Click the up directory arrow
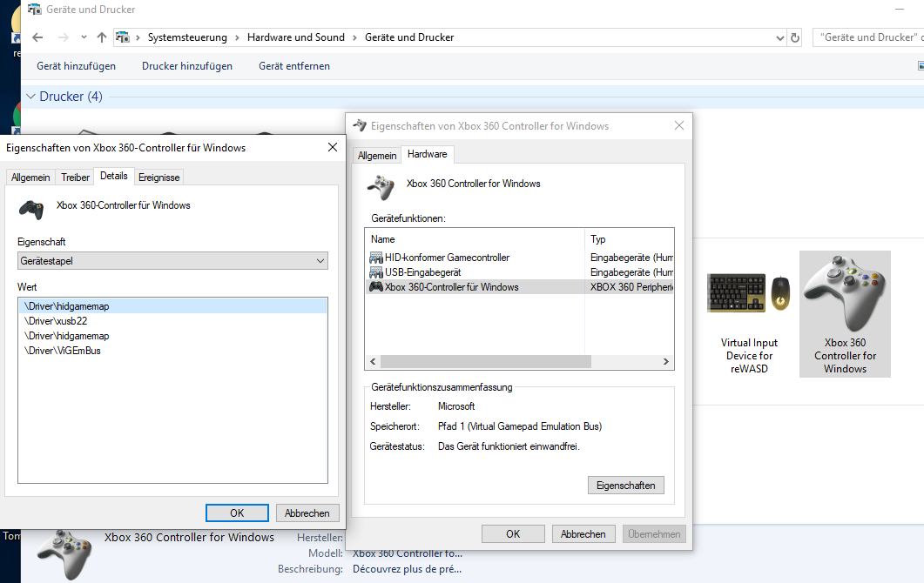 click(102, 37)
